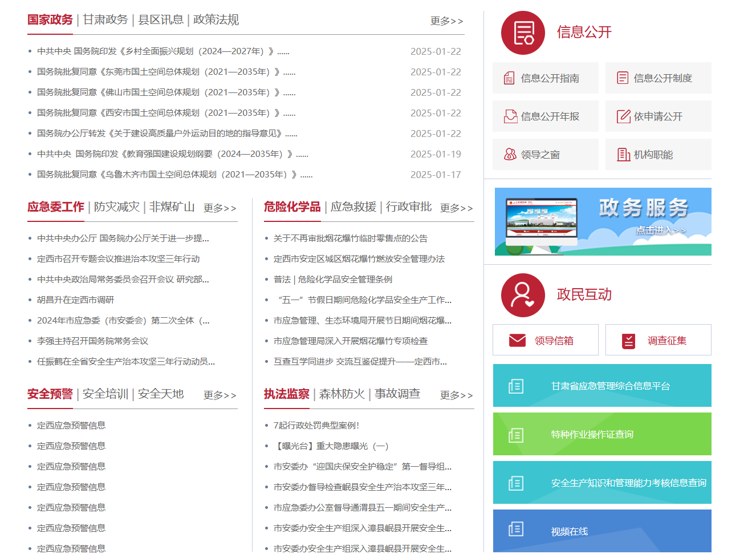The height and width of the screenshot is (558, 756).
Task: Click the 领导信箱 envelope icon
Action: [x=517, y=339]
